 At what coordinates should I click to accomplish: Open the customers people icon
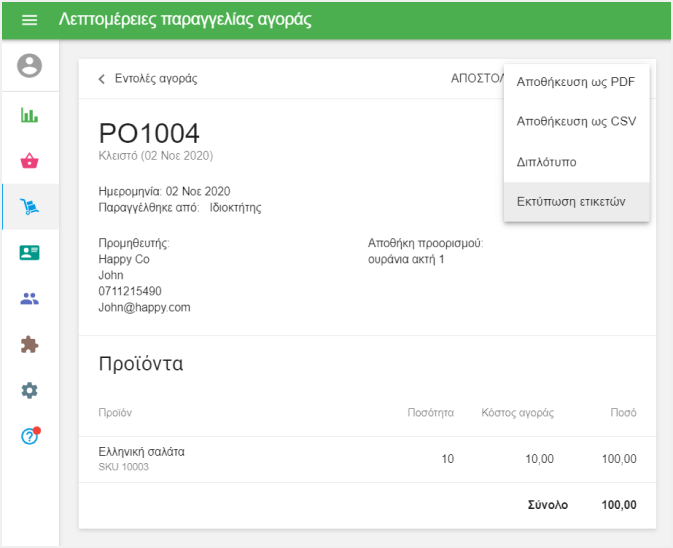point(30,299)
